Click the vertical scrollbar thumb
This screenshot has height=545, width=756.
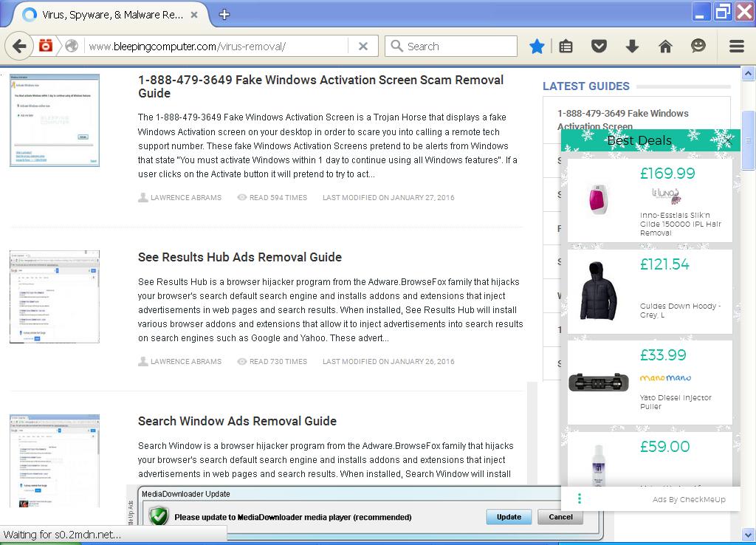point(748,140)
